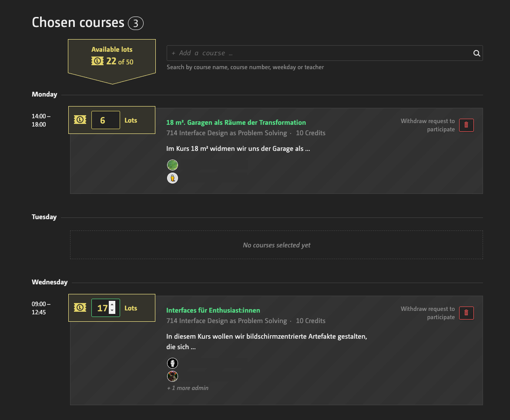Image resolution: width=510 pixels, height=420 pixels.
Task: Click the ticket icon beside 17 Lots
Action: [80, 308]
